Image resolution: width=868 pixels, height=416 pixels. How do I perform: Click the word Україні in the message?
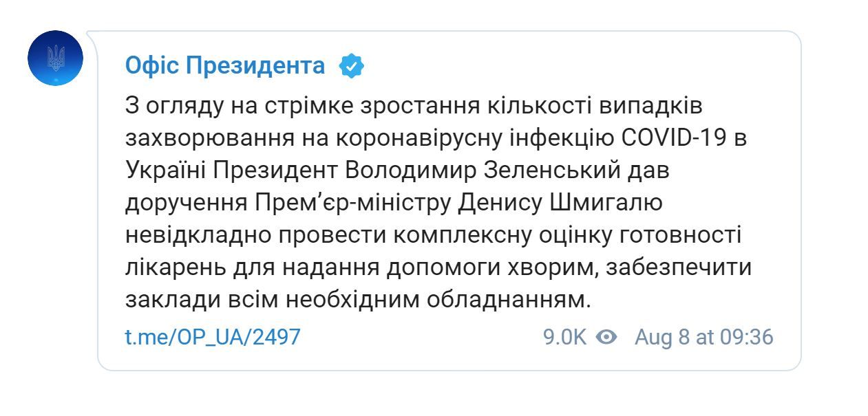(165, 171)
